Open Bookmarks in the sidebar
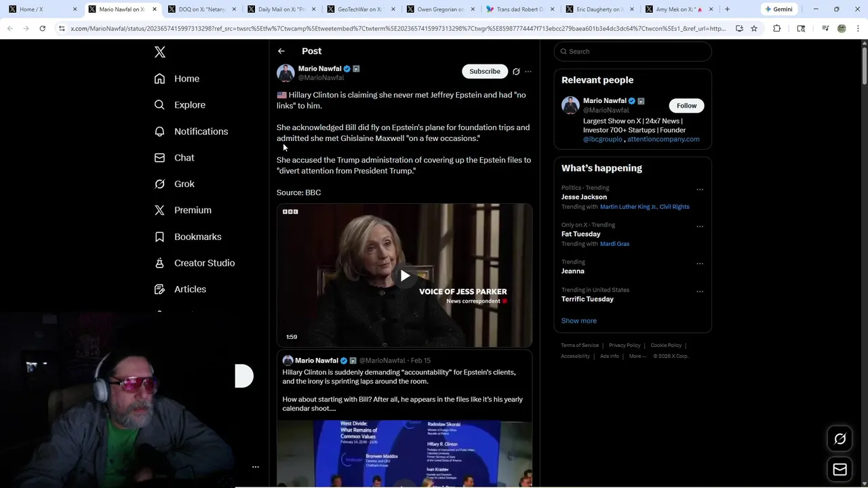This screenshot has height=488, width=868. click(187, 237)
